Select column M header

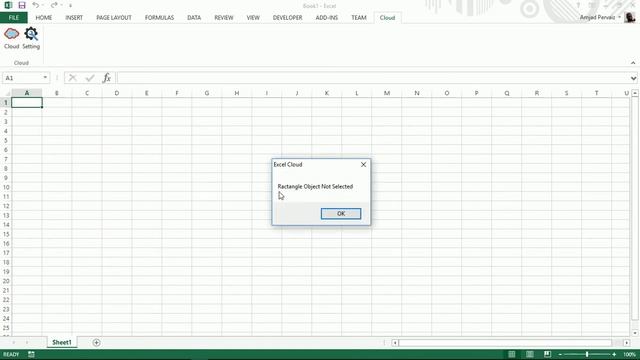[387, 93]
